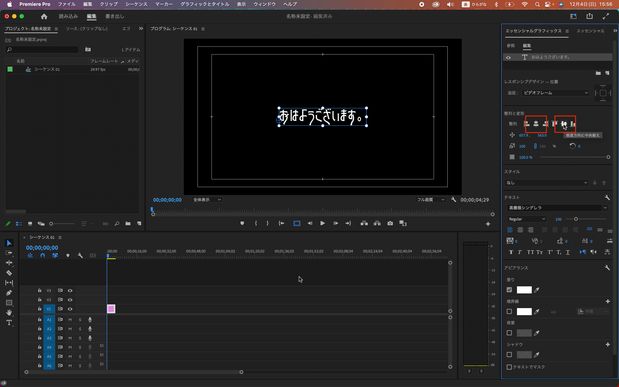Go to the Home screen icon
This screenshot has width=619, height=387.
tap(44, 16)
